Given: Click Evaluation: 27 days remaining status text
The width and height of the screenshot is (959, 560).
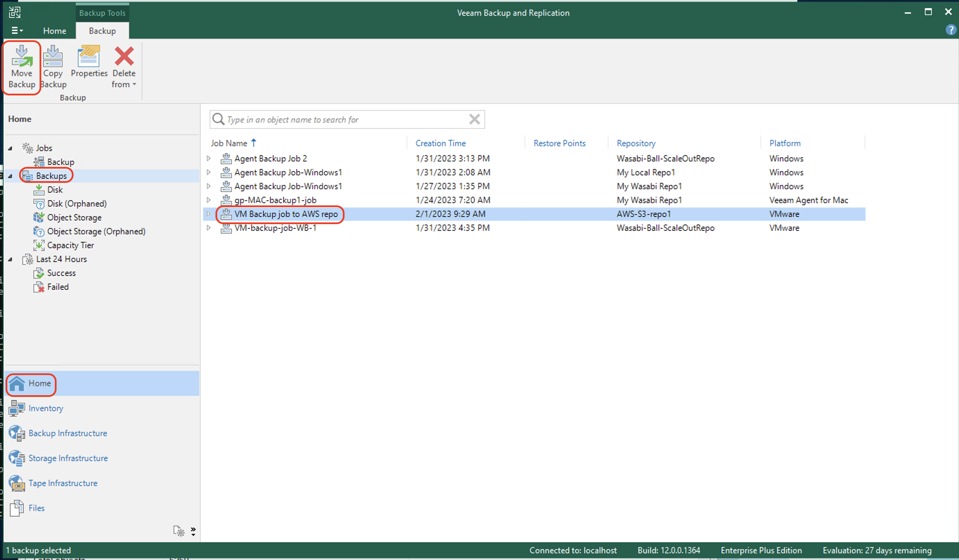Looking at the screenshot, I should click(877, 550).
